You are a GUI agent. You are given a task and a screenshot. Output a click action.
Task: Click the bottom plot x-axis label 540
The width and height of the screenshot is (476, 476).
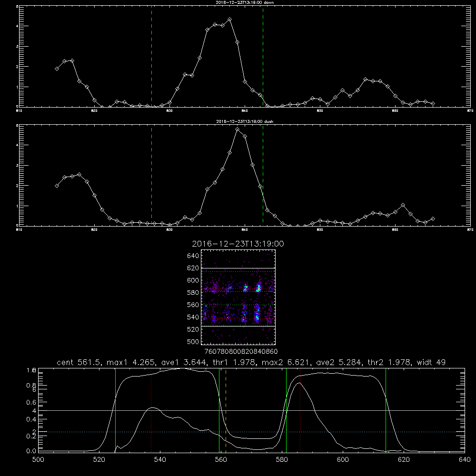coord(160,459)
